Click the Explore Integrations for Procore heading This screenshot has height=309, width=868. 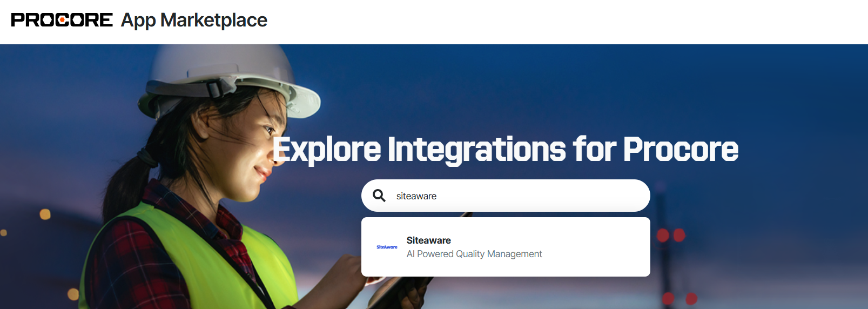click(x=506, y=149)
